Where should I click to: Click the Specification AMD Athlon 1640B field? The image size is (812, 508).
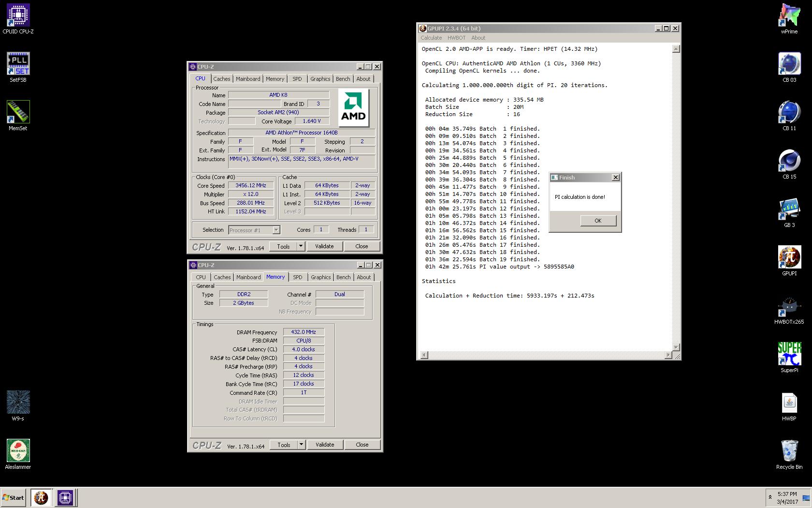pyautogui.click(x=302, y=133)
